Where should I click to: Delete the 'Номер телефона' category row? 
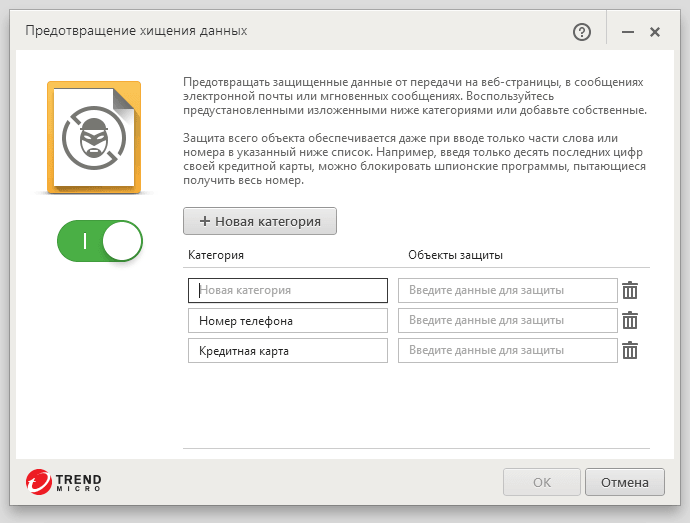click(630, 320)
